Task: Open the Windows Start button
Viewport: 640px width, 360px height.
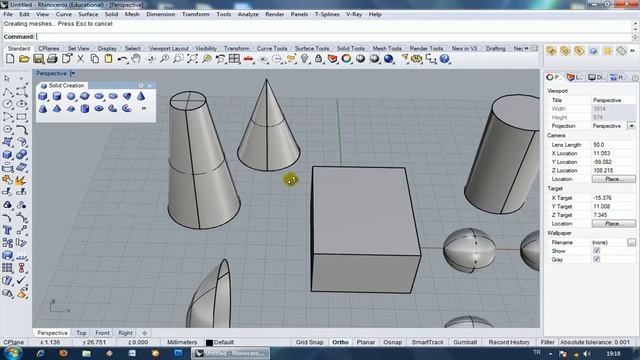Action: coord(13,353)
